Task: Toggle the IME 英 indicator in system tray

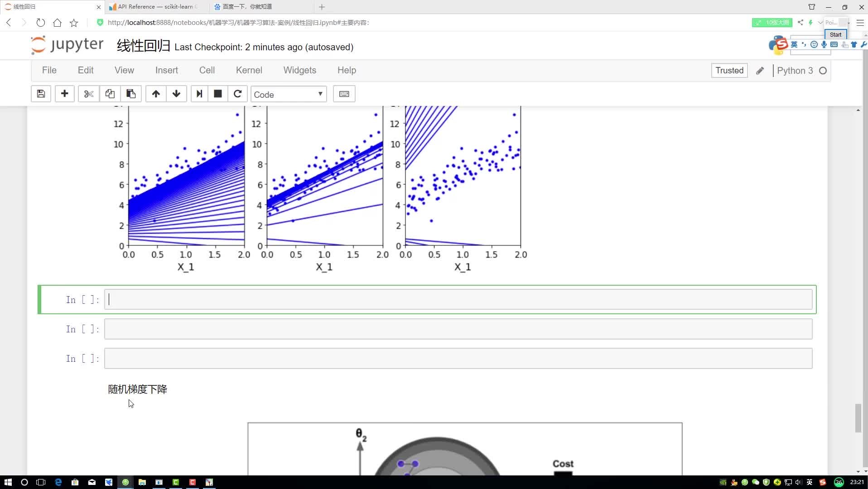Action: point(809,482)
